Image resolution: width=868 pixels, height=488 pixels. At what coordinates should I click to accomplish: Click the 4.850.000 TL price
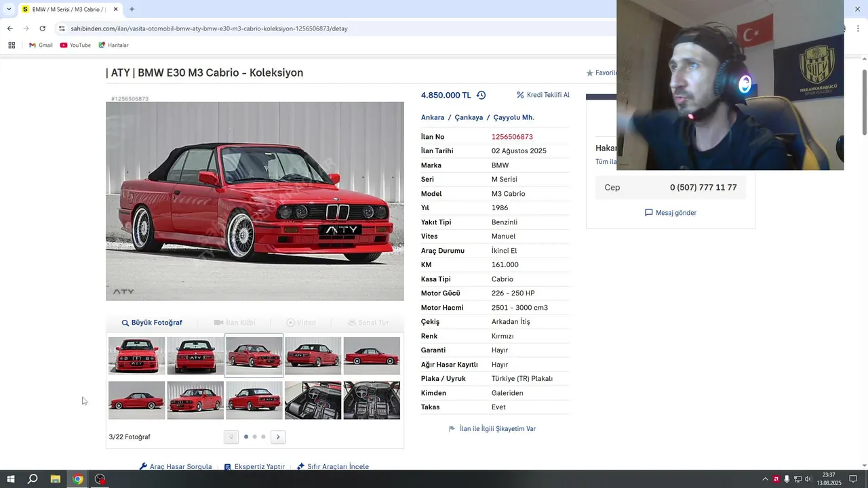click(x=446, y=96)
